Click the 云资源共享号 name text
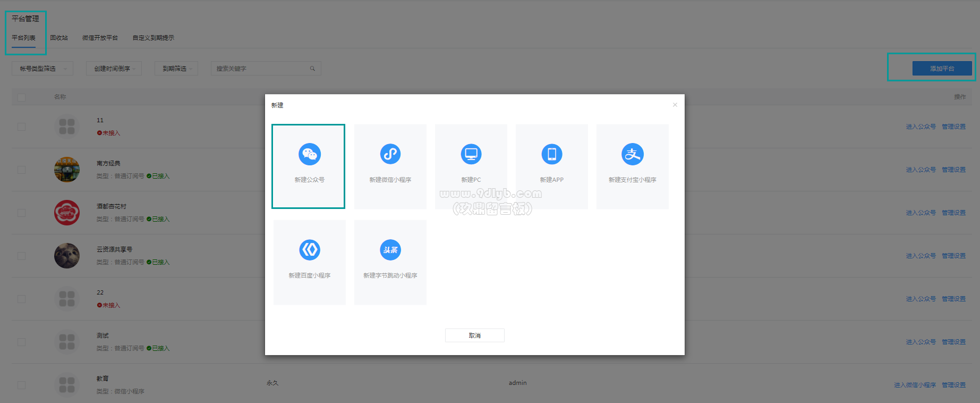This screenshot has width=980, height=403. click(x=115, y=249)
